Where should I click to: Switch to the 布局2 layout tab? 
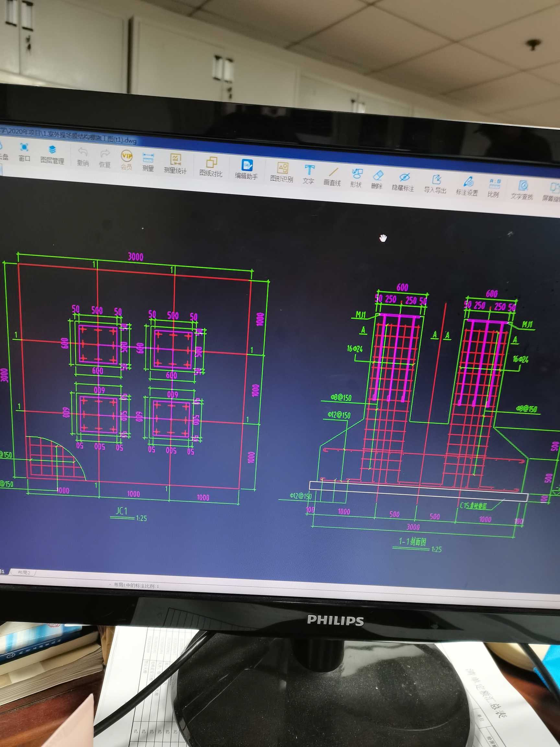(24, 572)
